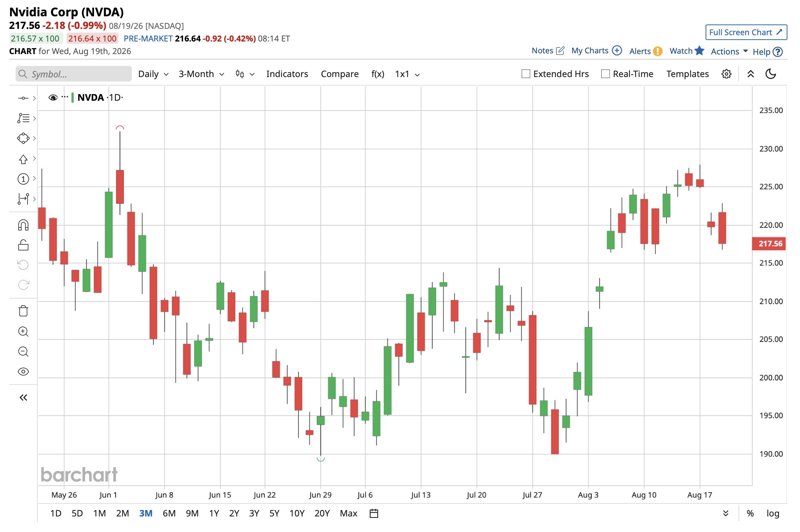
Task: Choose the shapes drawing tool
Action: 23,138
